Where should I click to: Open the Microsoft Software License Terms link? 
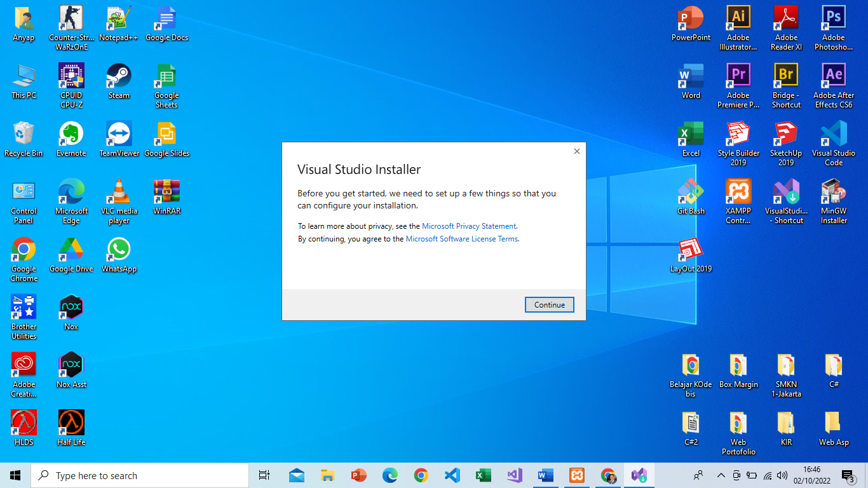462,239
